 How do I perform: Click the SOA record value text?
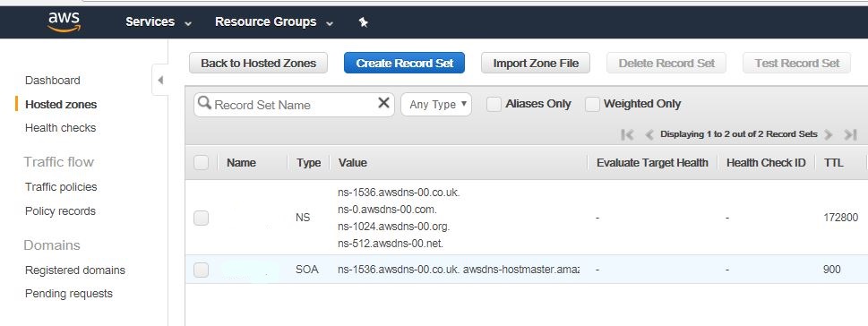click(x=459, y=270)
